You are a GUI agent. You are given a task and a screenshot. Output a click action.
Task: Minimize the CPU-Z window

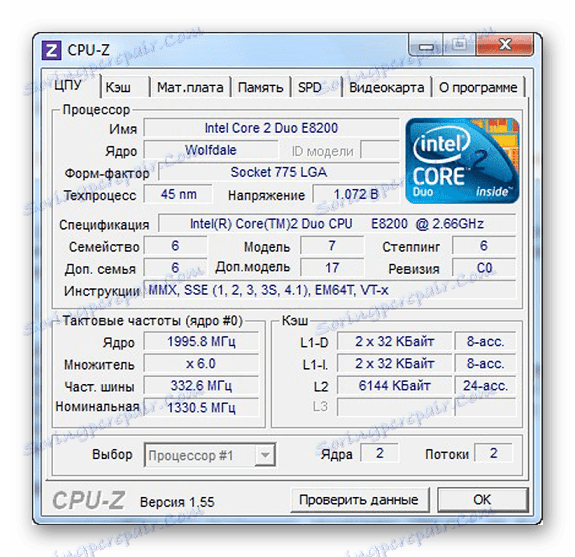point(426,46)
